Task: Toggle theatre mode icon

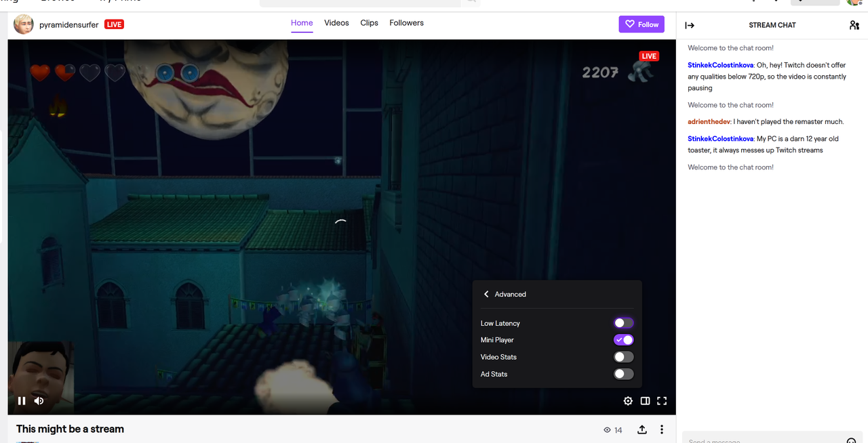Action: pyautogui.click(x=645, y=401)
